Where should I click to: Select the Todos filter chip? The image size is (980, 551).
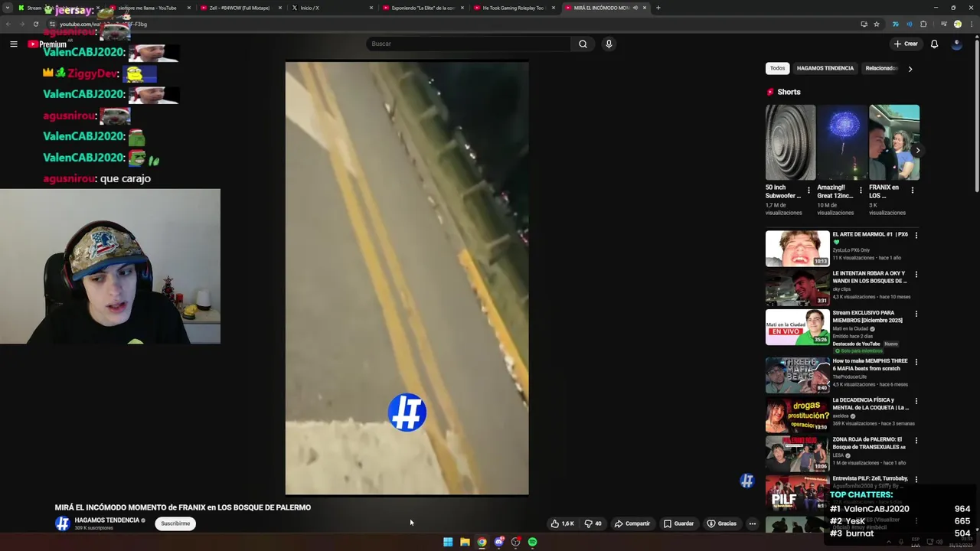click(777, 68)
